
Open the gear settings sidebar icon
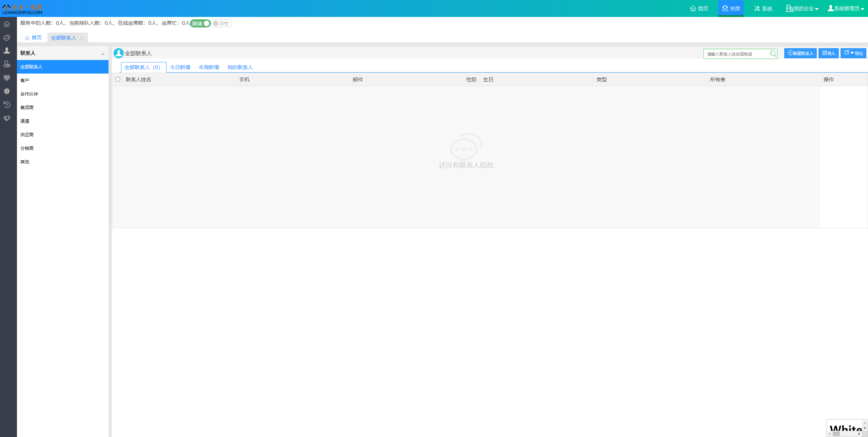click(7, 91)
